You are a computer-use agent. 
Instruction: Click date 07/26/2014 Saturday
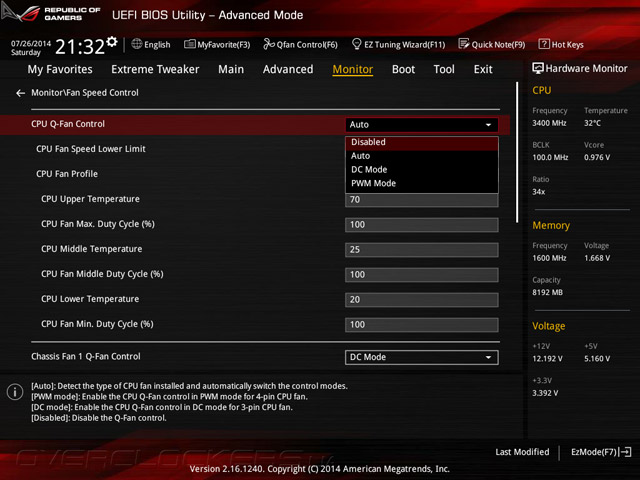click(x=31, y=48)
